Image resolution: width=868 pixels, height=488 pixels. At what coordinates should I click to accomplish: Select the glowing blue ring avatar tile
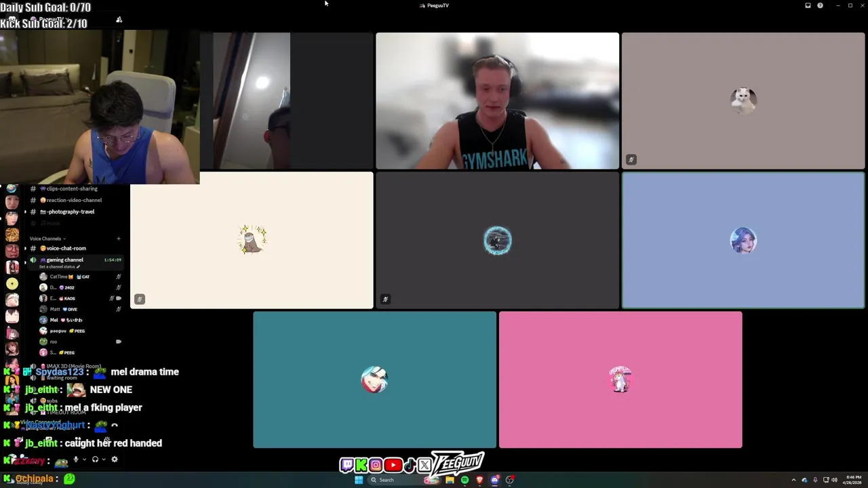[497, 241]
